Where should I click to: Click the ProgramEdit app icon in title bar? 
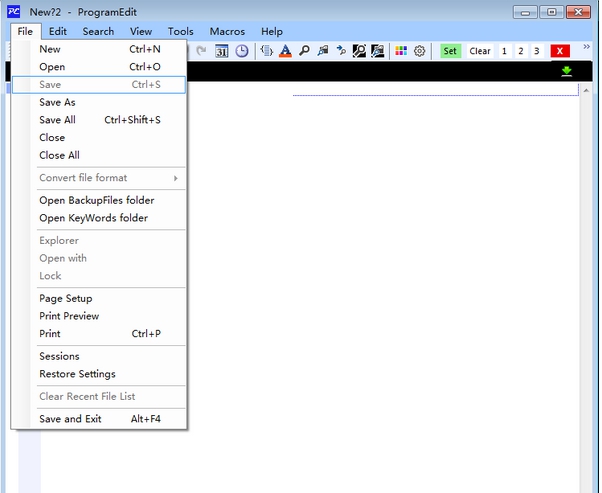tap(14, 12)
